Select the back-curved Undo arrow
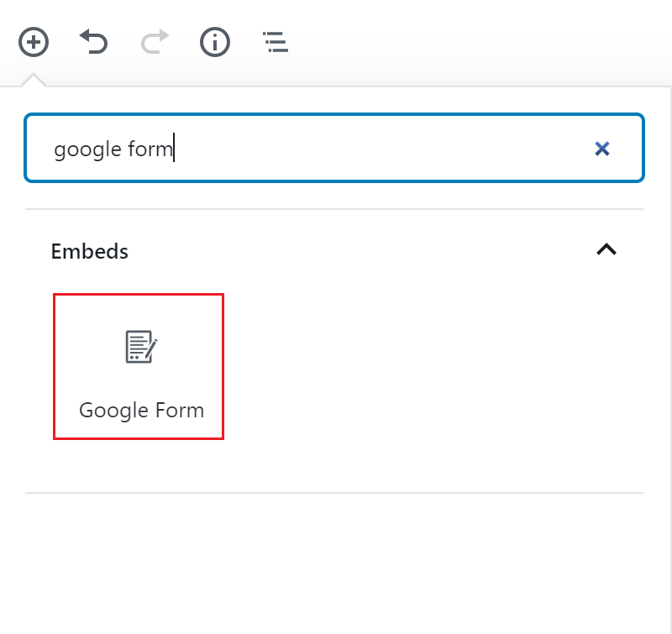The height and width of the screenshot is (634, 672). 93,41
